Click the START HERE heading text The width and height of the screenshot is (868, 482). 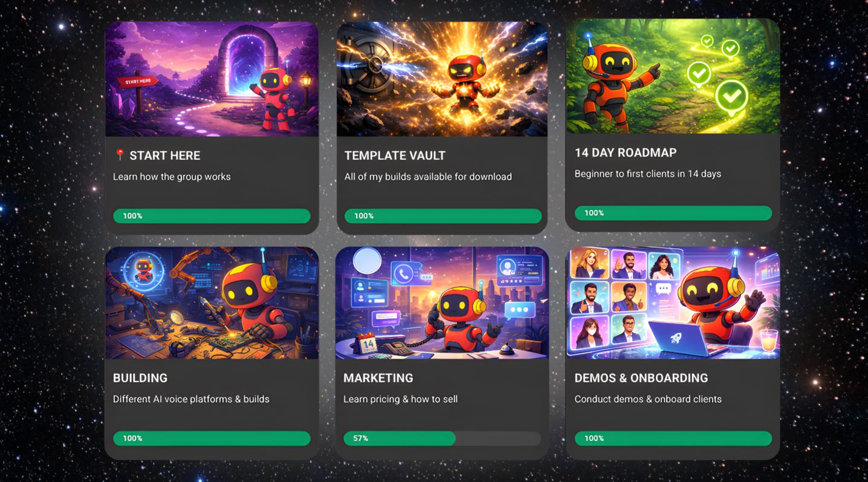[164, 155]
